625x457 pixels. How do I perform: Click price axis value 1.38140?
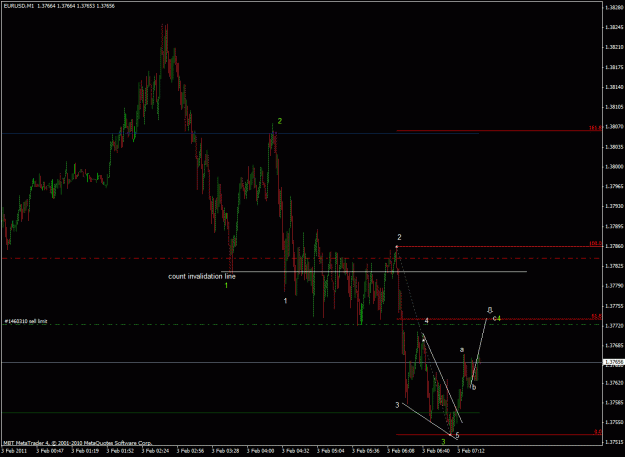click(x=612, y=87)
